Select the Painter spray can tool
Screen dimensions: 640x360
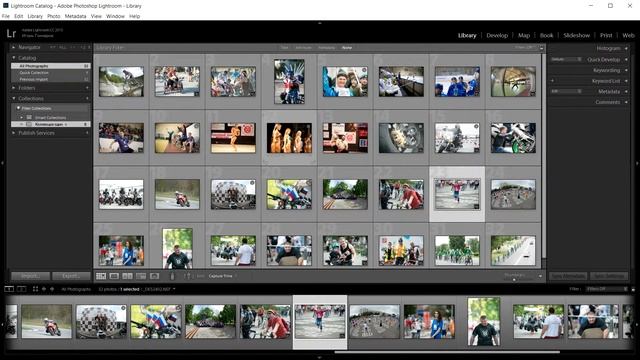[x=172, y=276]
